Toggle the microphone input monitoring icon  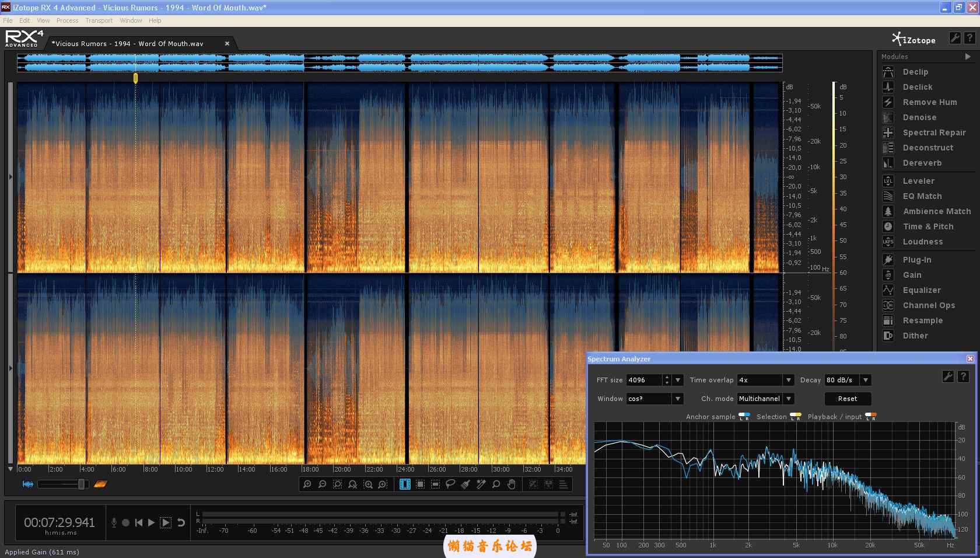point(114,522)
